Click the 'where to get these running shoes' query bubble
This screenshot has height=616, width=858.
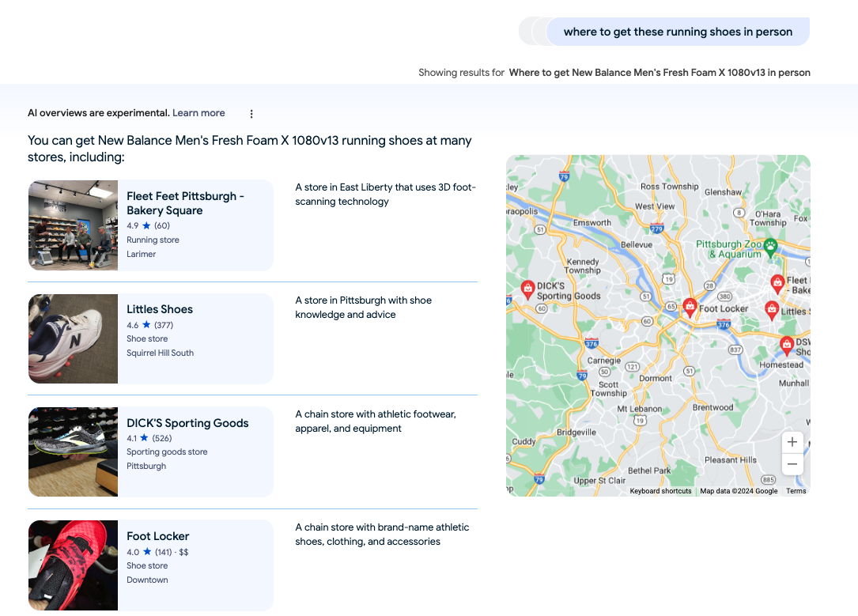678,32
